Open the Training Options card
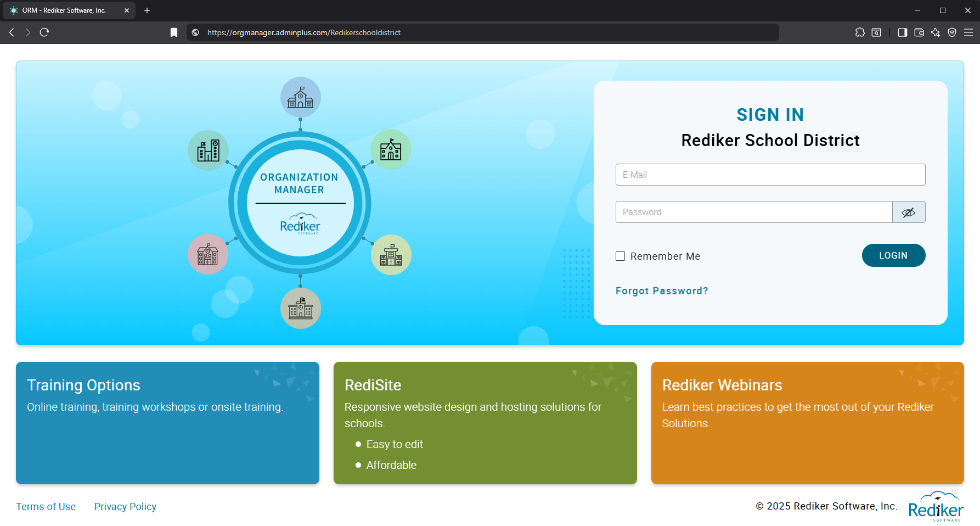The image size is (980, 526). (x=167, y=423)
